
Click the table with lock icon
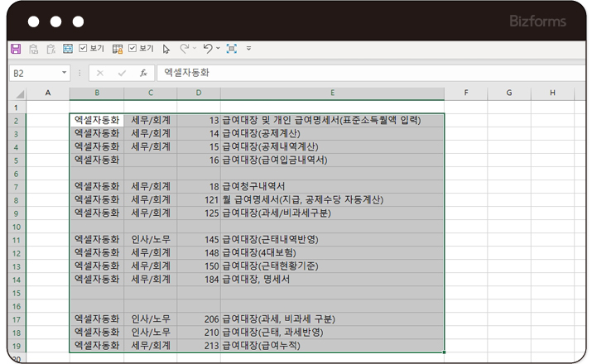click(118, 49)
